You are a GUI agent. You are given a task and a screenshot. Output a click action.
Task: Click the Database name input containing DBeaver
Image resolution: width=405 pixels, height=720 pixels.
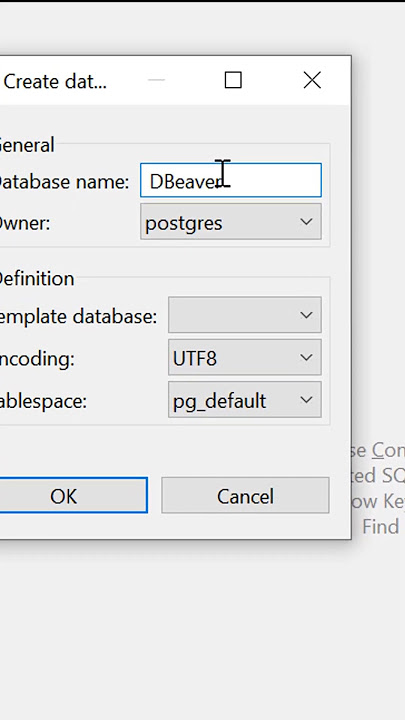[x=231, y=180]
